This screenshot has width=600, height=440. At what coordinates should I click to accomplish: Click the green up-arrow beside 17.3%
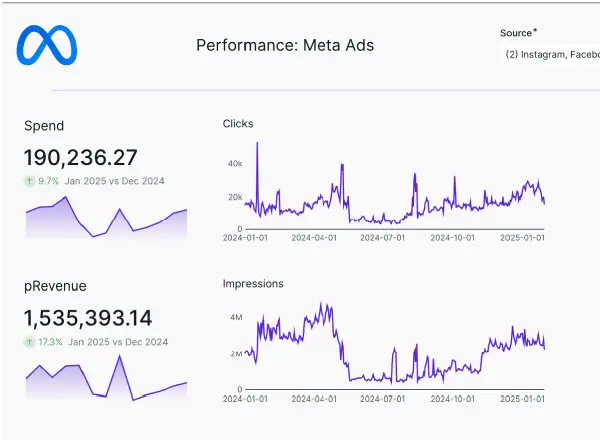coord(30,342)
